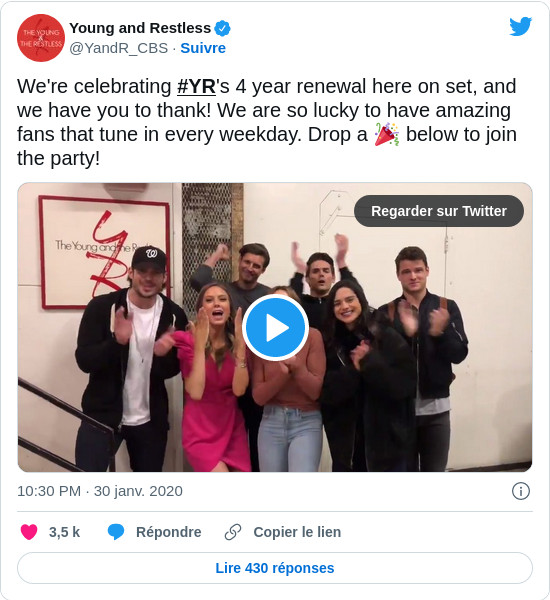This screenshot has width=550, height=600.
Task: Click the blue reply speech bubble icon
Action: click(x=116, y=532)
